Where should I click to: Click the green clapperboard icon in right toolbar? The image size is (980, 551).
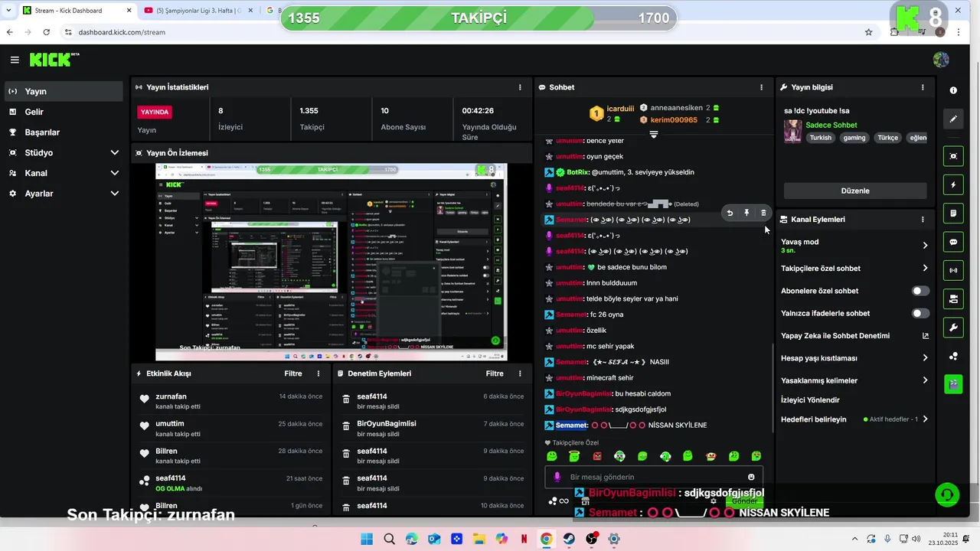(953, 384)
